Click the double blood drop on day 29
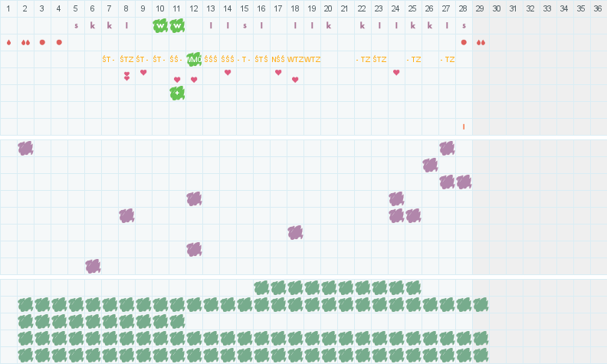 [481, 42]
